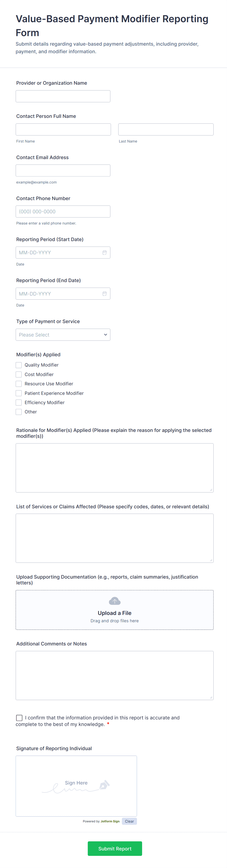Check the Quality Modifier checkbox
Screen dimensions: 227x868
tap(19, 365)
